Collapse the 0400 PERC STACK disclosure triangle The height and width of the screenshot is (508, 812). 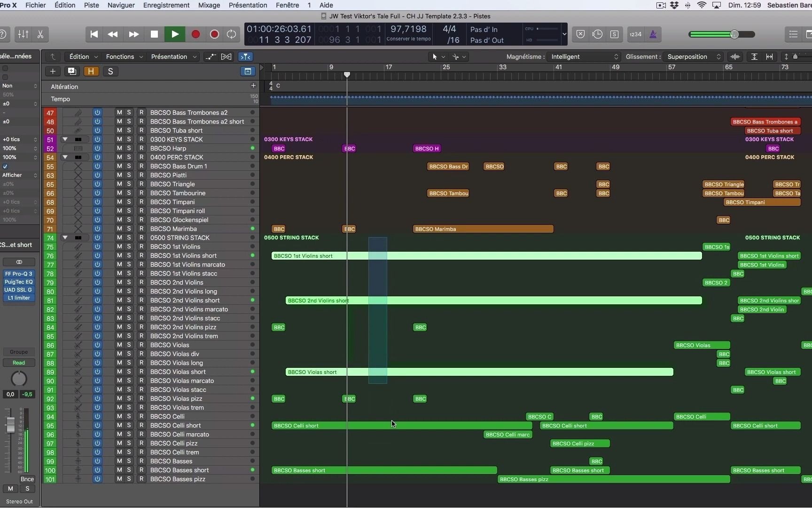tap(65, 157)
